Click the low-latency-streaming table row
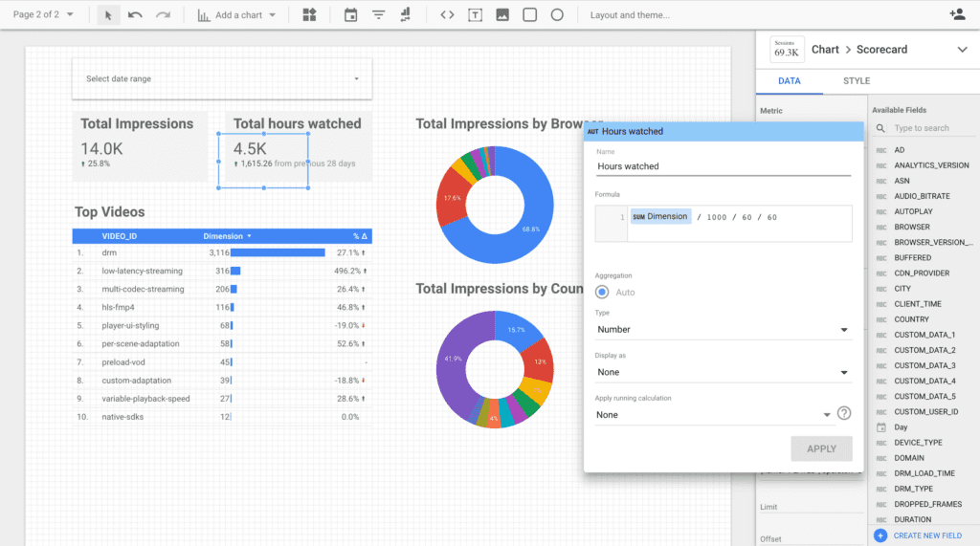Image resolution: width=980 pixels, height=546 pixels. click(222, 272)
